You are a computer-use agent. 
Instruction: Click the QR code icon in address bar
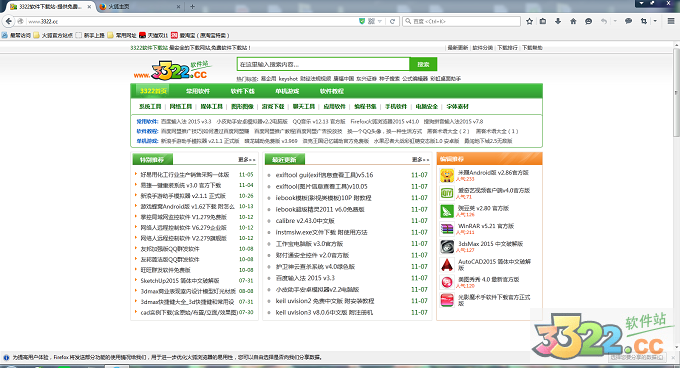coord(371,21)
